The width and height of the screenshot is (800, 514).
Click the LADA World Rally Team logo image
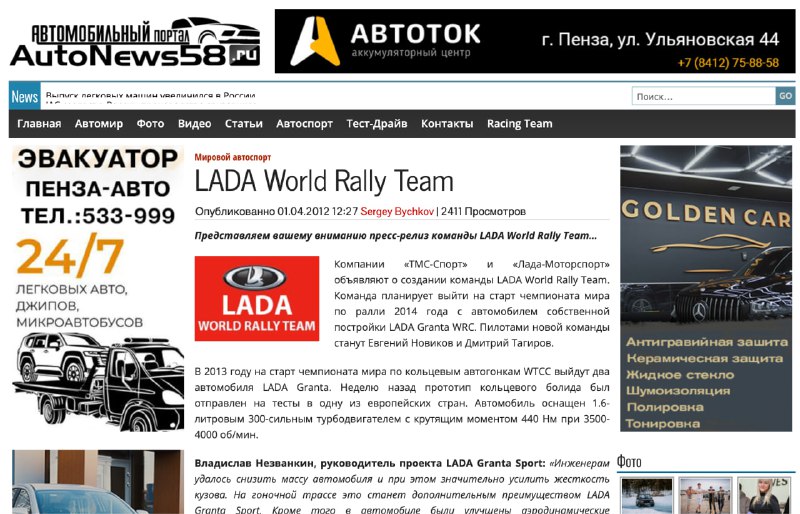click(257, 299)
